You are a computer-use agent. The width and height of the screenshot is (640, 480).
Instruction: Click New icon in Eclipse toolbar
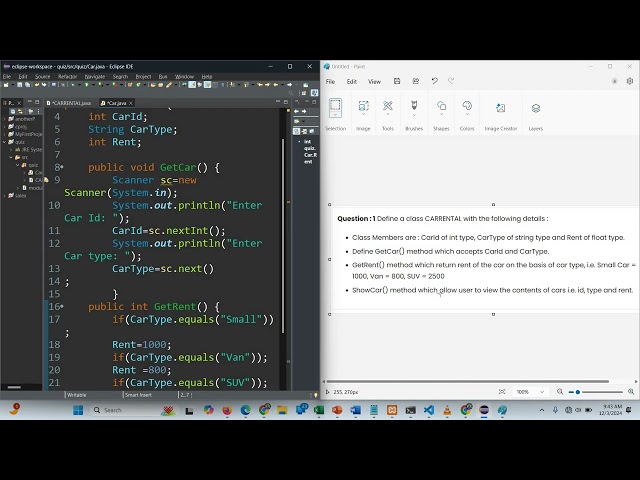[6, 85]
